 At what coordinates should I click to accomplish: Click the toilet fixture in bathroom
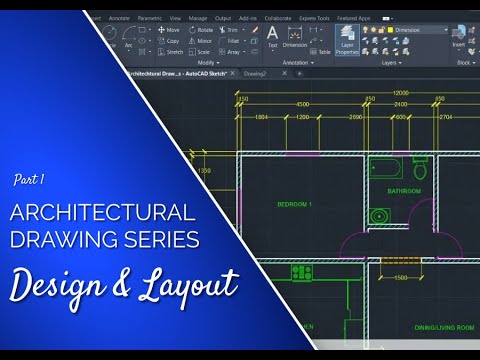420,167
